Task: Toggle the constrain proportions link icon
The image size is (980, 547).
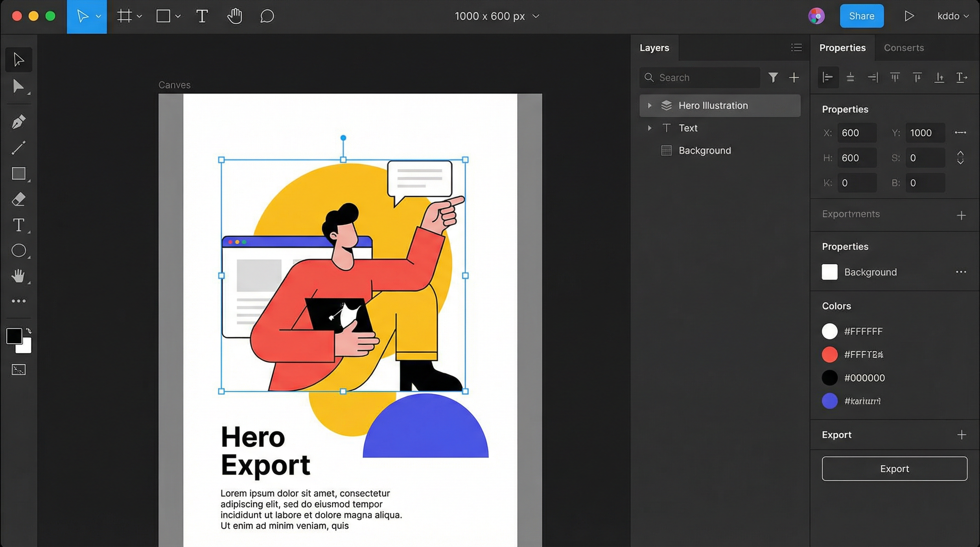Action: 960,132
